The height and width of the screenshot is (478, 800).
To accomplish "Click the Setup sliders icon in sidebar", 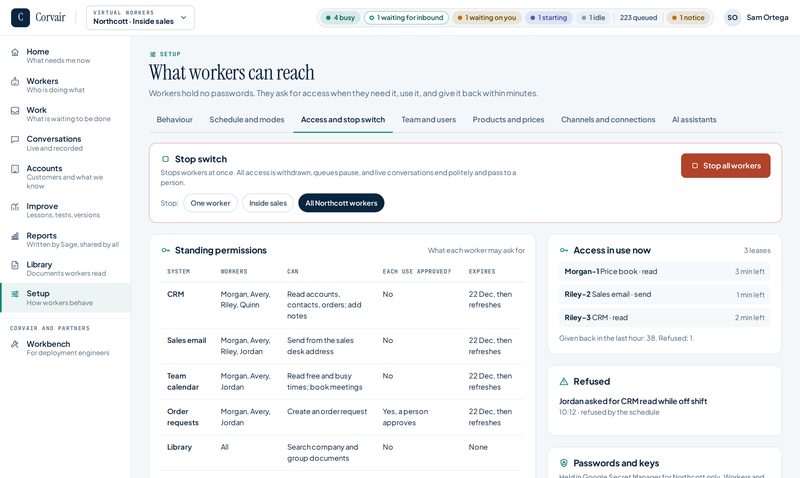I will pyautogui.click(x=15, y=294).
